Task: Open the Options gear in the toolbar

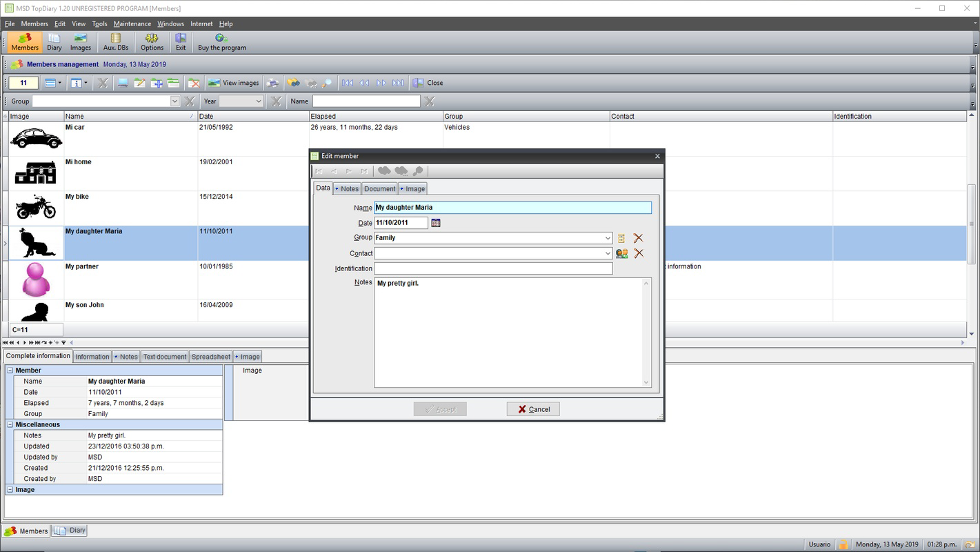Action: pos(152,42)
